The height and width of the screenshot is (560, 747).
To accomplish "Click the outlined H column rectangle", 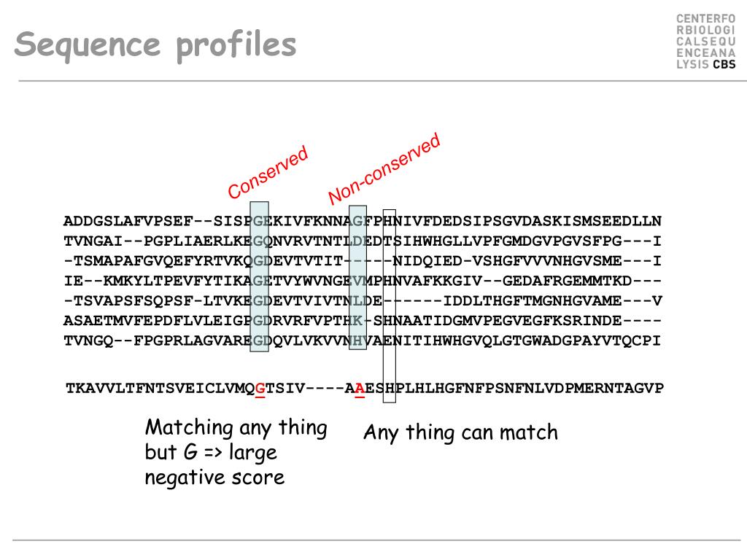I will [390, 306].
